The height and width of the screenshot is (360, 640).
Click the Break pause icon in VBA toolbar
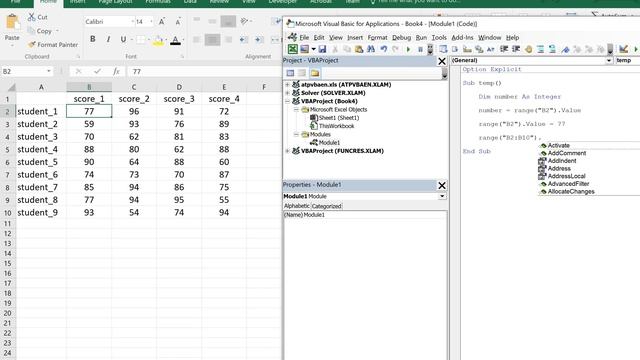pos(420,49)
